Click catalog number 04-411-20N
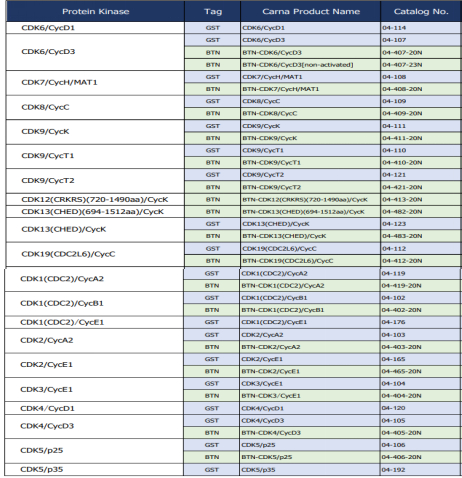 point(402,138)
